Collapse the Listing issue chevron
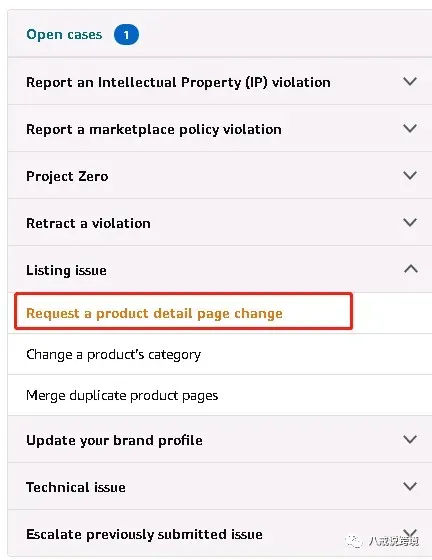Viewport: 432px width, 560px height. tap(411, 269)
